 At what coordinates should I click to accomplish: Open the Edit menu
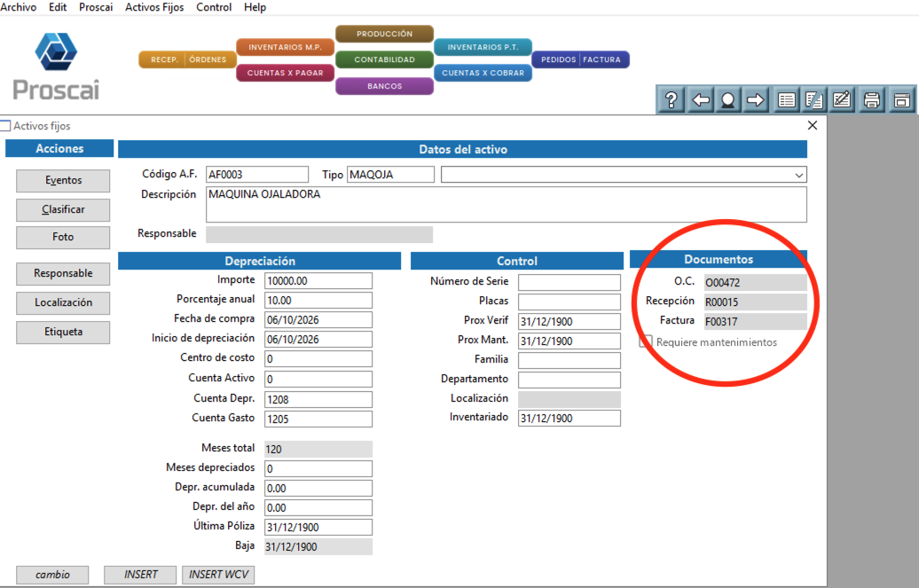point(58,7)
